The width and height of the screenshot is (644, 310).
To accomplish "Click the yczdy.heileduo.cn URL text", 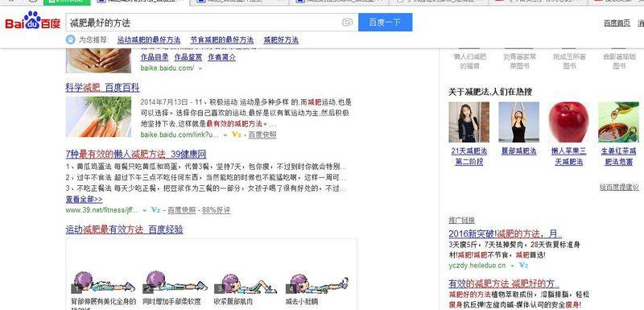I will pyautogui.click(x=477, y=266).
